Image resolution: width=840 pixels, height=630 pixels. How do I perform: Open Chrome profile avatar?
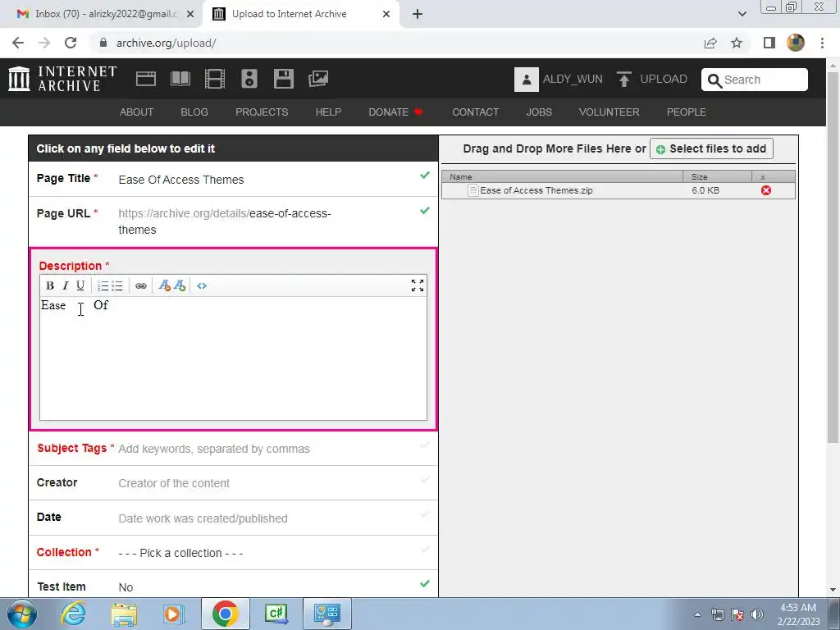[x=796, y=43]
